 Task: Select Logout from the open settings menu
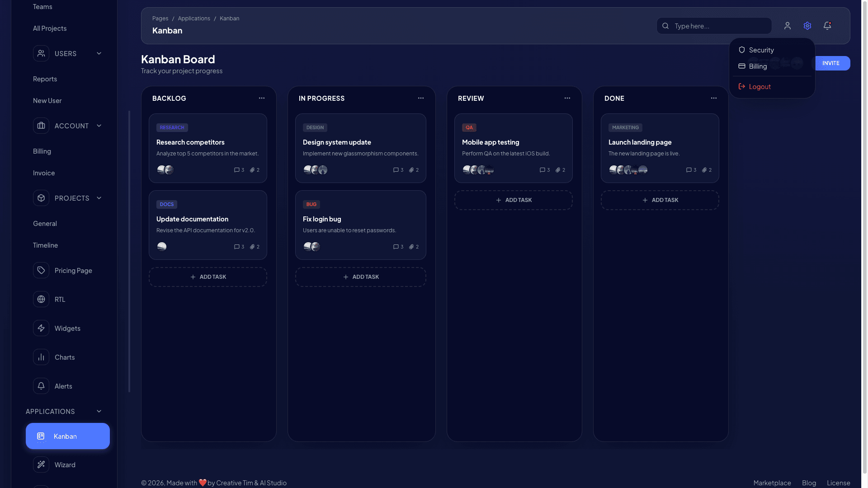[x=759, y=86]
